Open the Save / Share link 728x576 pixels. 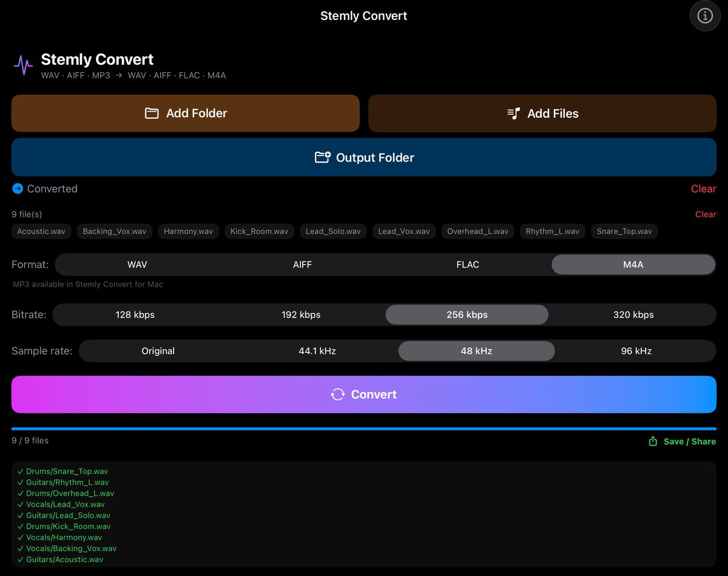[x=682, y=441]
